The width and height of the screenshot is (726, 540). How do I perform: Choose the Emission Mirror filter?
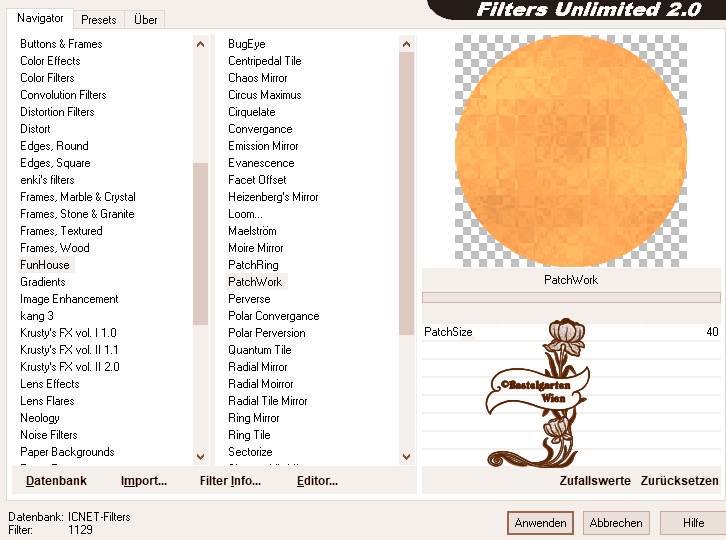click(263, 146)
